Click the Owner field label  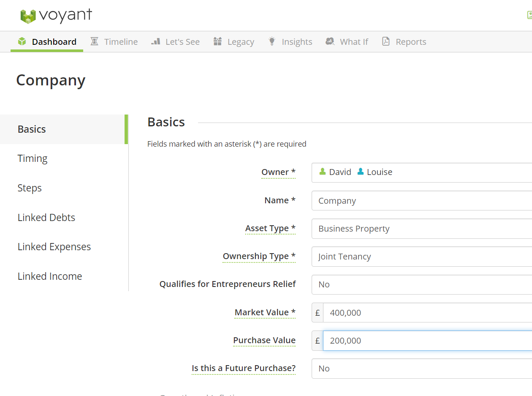(278, 172)
